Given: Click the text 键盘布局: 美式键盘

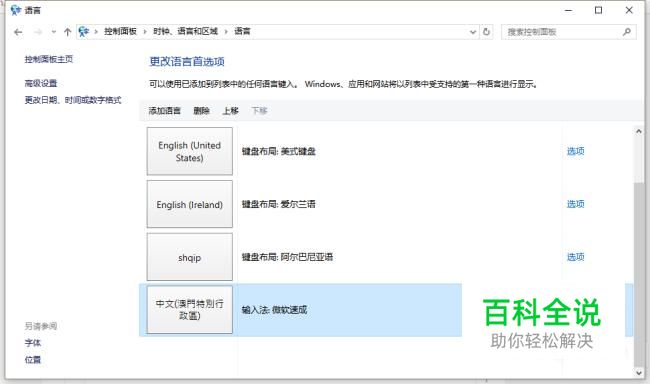Looking at the screenshot, I should pyautogui.click(x=279, y=151).
